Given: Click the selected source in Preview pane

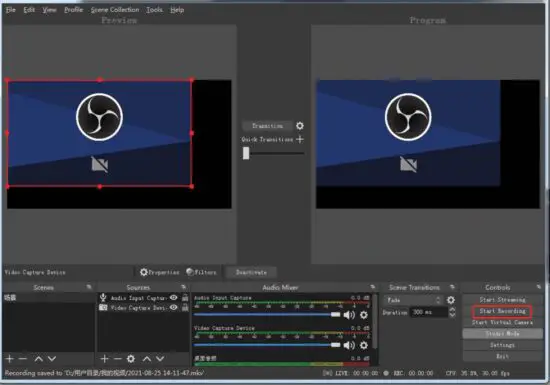Looking at the screenshot, I should pyautogui.click(x=100, y=133).
